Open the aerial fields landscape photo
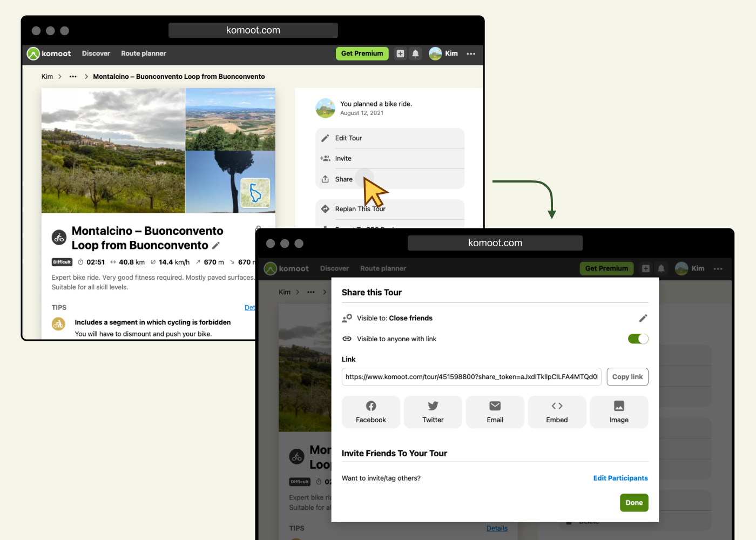This screenshot has width=756, height=540. point(231,119)
